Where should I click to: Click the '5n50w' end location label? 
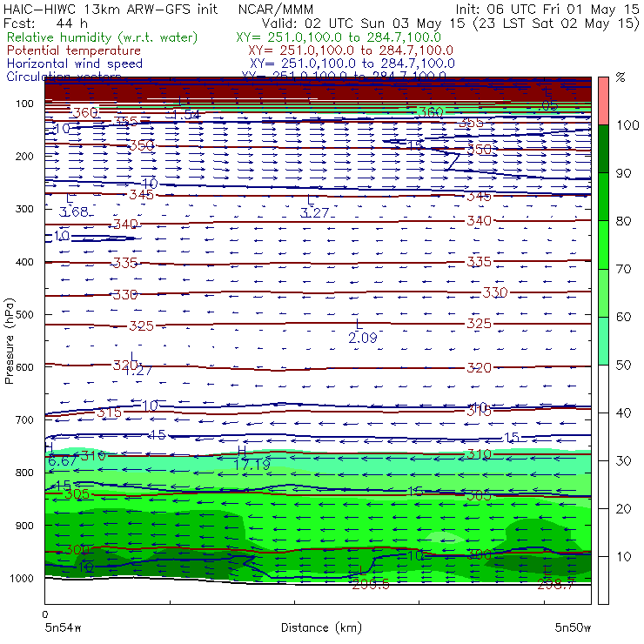click(573, 627)
